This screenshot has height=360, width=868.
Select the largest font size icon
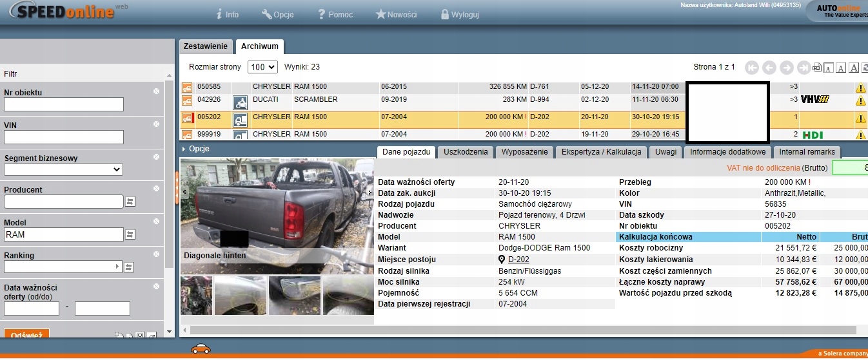[x=853, y=68]
